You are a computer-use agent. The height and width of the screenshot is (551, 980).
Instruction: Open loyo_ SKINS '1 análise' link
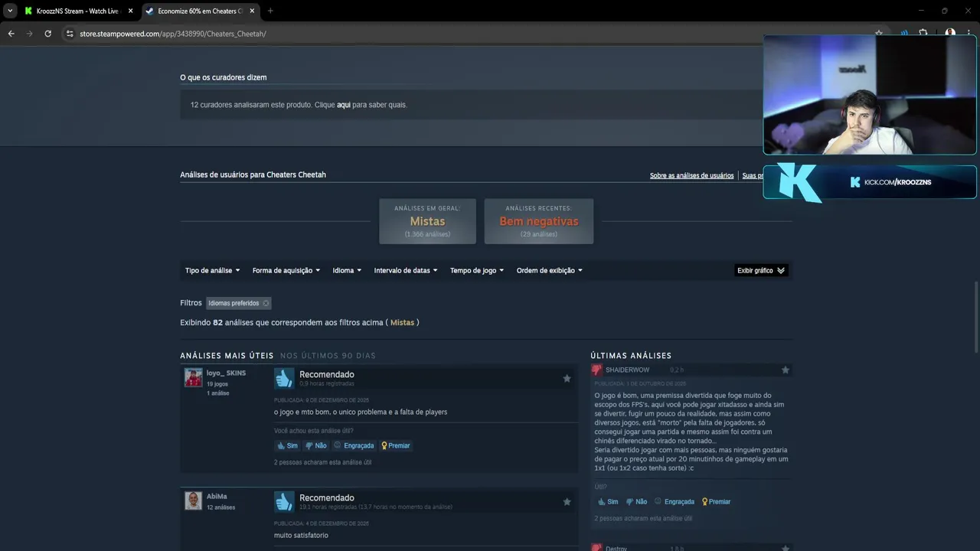coord(217,393)
